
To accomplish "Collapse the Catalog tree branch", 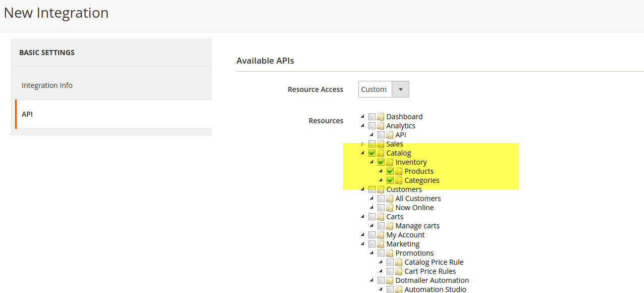I will pyautogui.click(x=363, y=153).
